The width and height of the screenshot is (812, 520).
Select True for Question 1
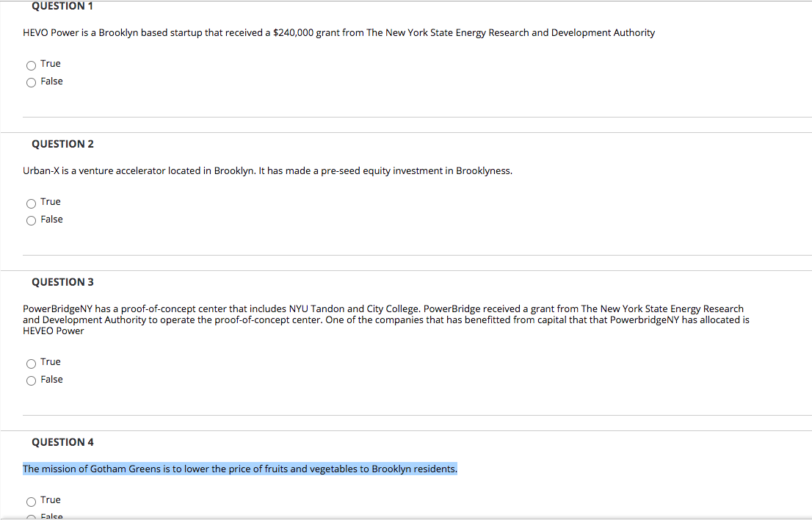[x=31, y=65]
